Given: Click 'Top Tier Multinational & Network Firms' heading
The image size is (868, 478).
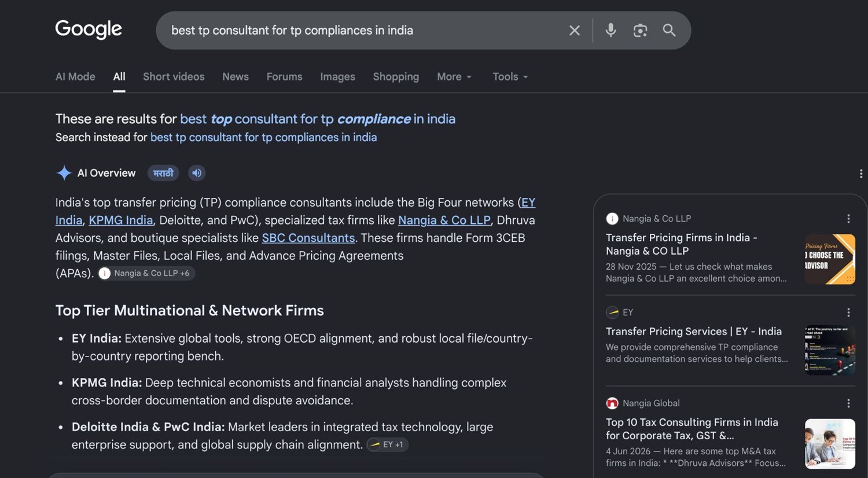Looking at the screenshot, I should [x=190, y=311].
